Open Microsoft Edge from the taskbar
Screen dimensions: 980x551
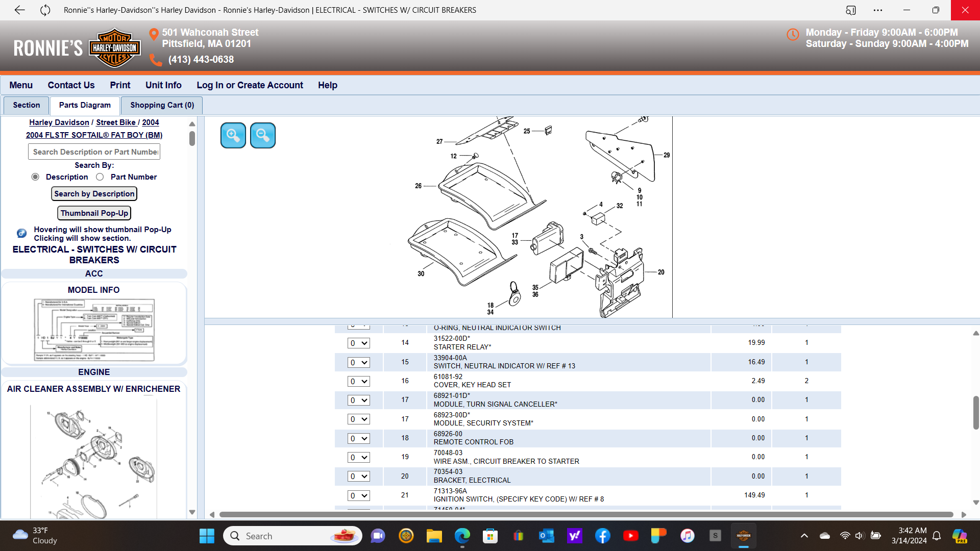462,536
